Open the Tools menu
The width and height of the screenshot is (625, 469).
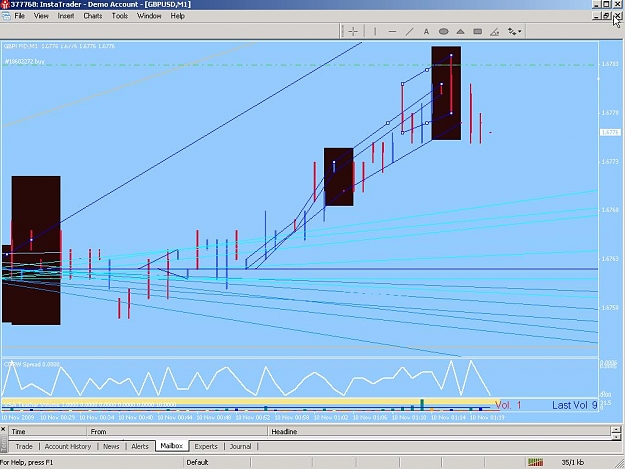pos(120,16)
